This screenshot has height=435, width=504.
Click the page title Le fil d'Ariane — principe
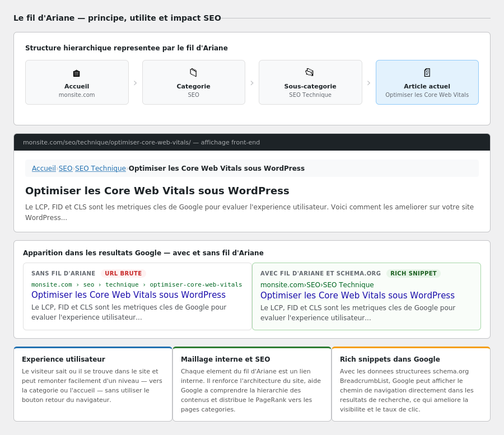[x=118, y=18]
